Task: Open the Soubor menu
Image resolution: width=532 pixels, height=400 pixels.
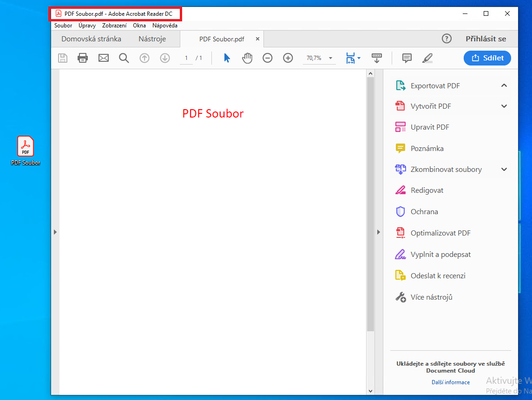Action: (63, 26)
